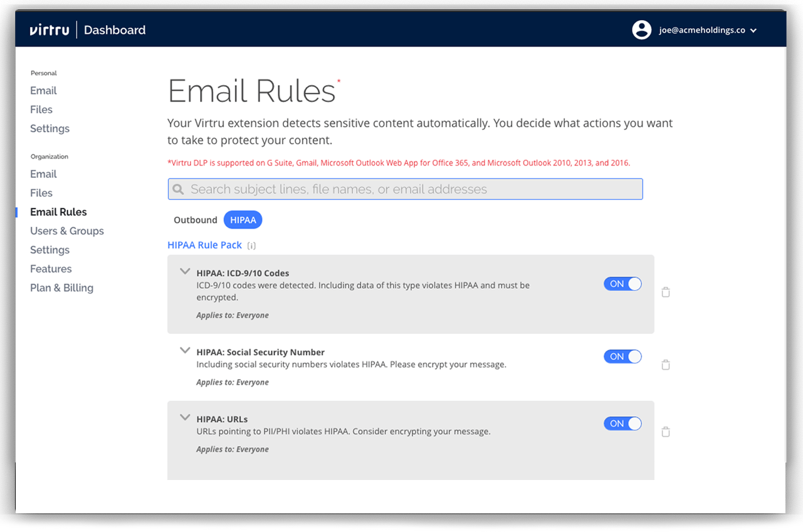Click the Virtru logo
The height and width of the screenshot is (532, 803).
(x=49, y=30)
